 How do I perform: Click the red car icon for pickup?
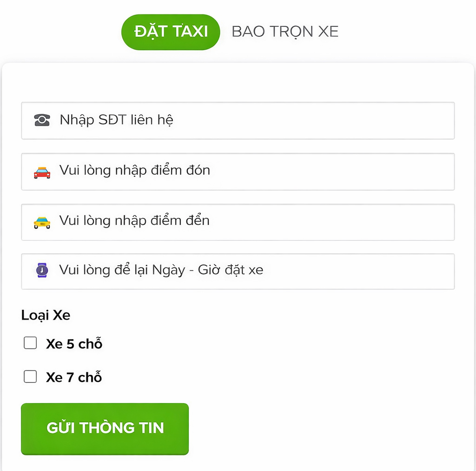pos(42,170)
